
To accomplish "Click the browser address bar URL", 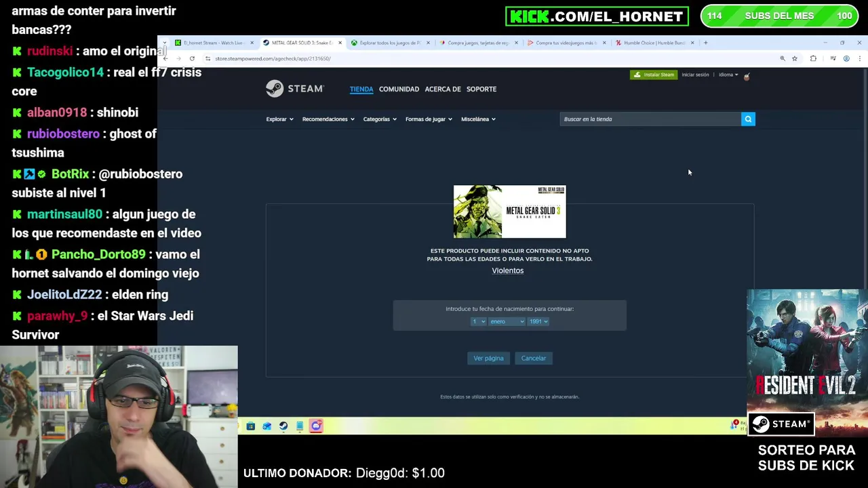I will point(273,58).
